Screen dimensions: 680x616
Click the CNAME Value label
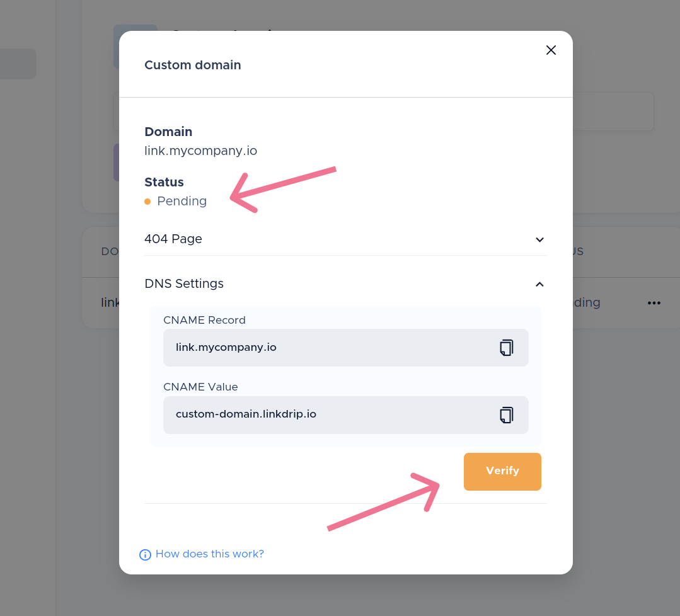[x=200, y=387]
